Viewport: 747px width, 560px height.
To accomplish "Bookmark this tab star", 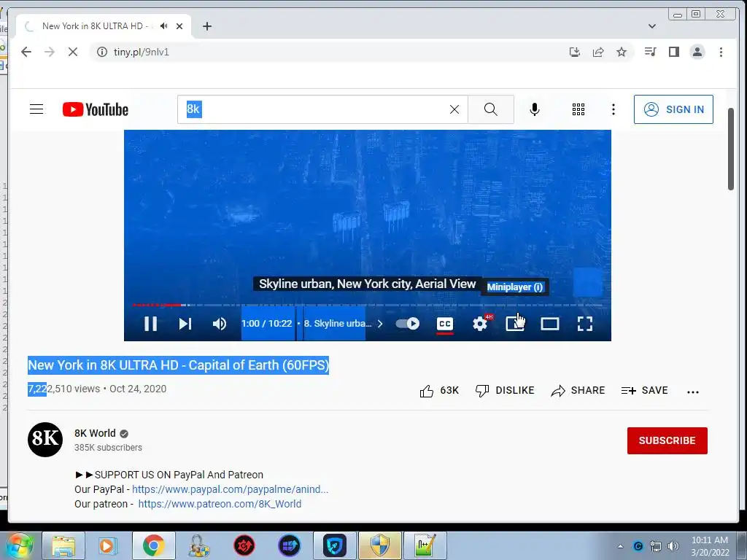I will click(x=622, y=52).
